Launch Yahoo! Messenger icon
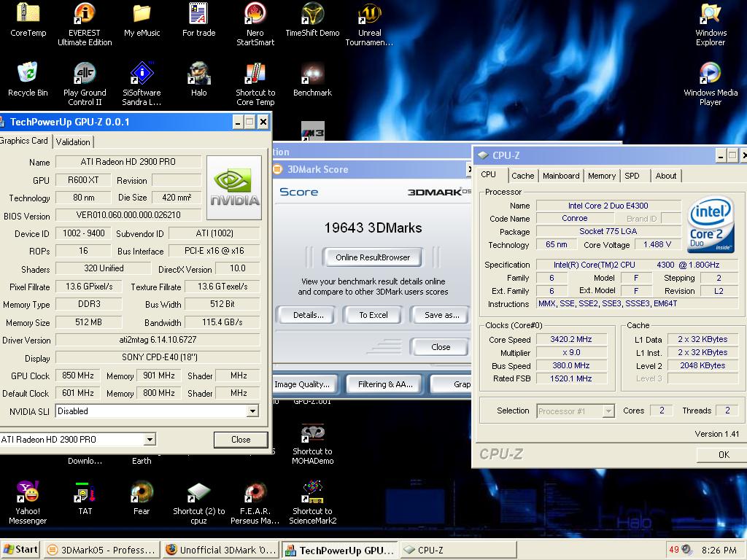747x560 pixels. pos(28,502)
